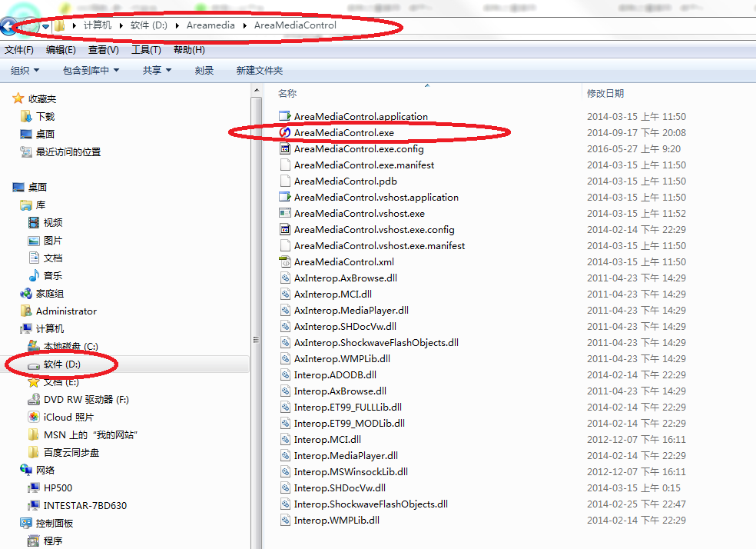The image size is (756, 549).
Task: Click the 新建文件夹 button
Action: click(259, 71)
